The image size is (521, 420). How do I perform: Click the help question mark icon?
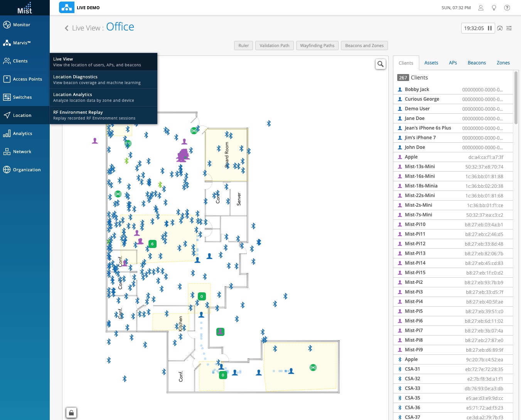point(507,7)
